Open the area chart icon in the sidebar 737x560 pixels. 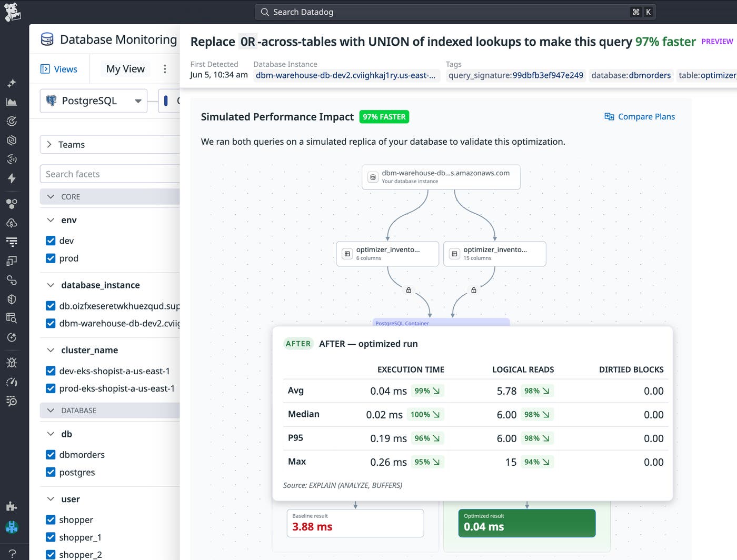[12, 102]
